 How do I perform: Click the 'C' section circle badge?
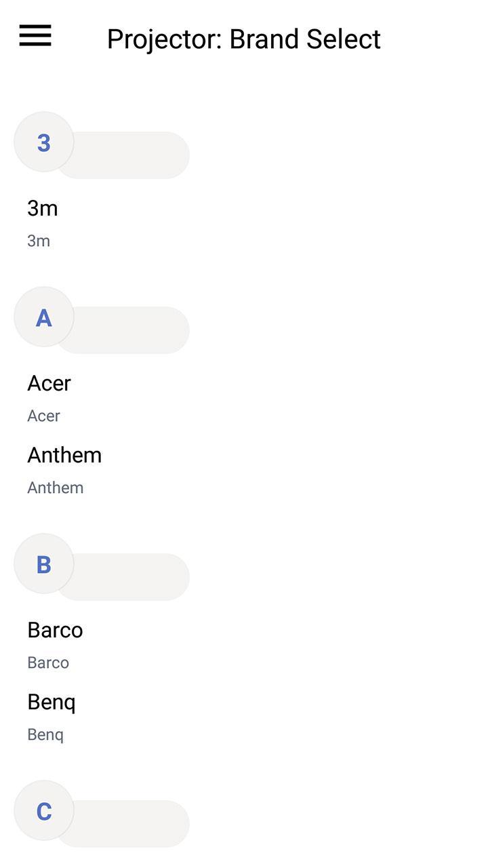click(44, 810)
